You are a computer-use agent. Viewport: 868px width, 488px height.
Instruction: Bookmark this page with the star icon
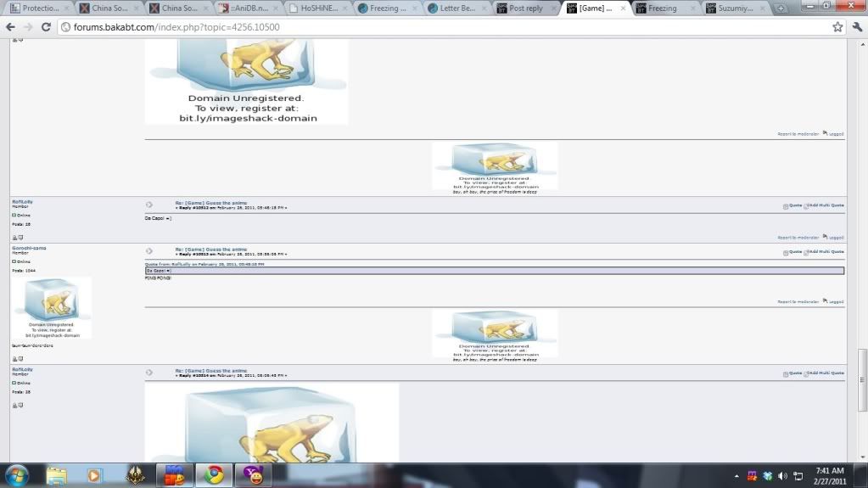click(x=837, y=27)
